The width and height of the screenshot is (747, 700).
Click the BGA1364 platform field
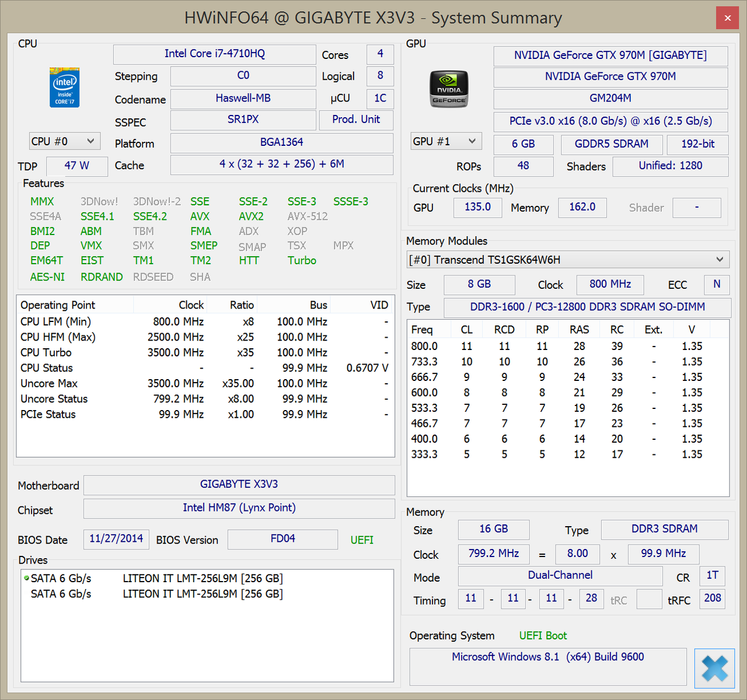281,142
